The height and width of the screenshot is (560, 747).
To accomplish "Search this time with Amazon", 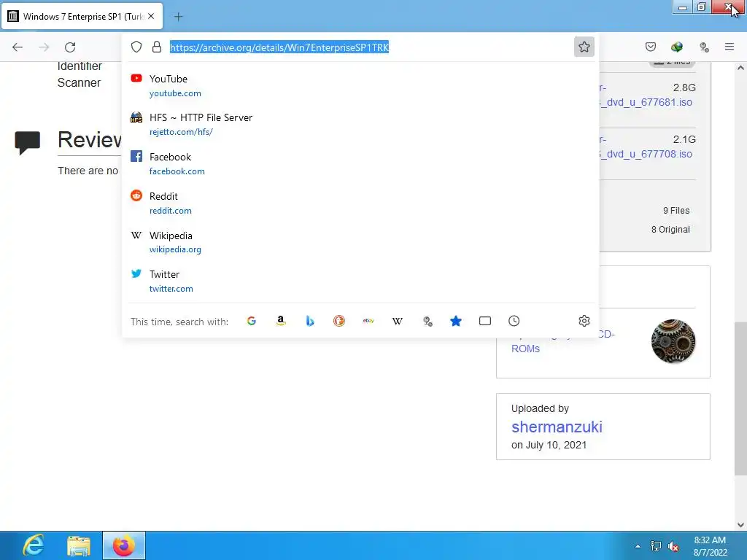I will click(281, 321).
